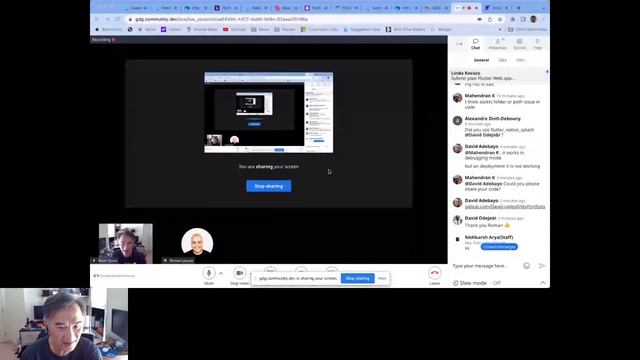Click Nishkarsh Arya staff message name
Image resolution: width=640 pixels, height=360 pixels.
[489, 237]
